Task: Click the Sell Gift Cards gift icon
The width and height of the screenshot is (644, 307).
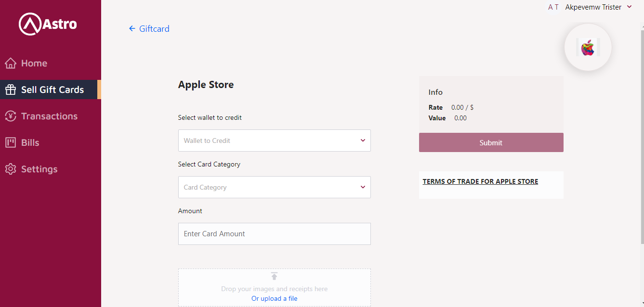Action: coord(11,90)
